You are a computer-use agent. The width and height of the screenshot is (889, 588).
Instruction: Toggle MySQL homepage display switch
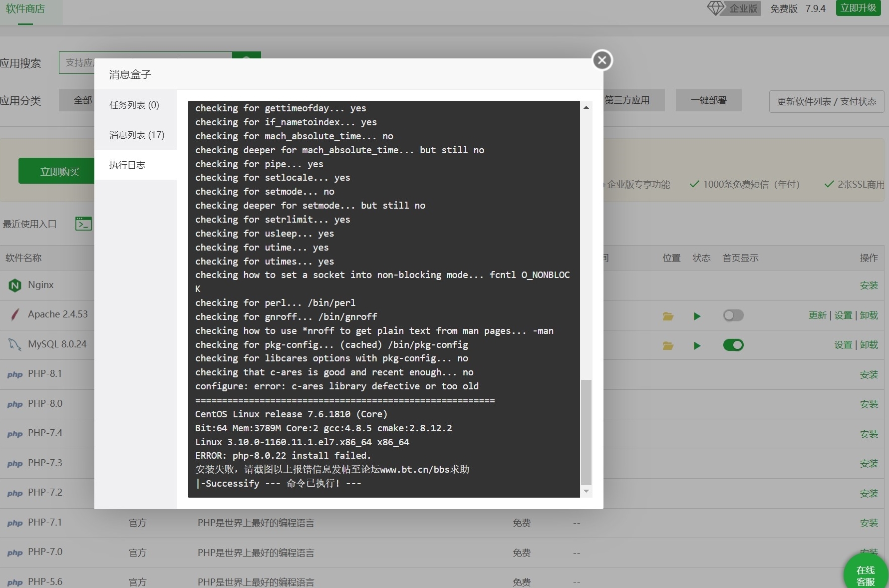coord(733,345)
